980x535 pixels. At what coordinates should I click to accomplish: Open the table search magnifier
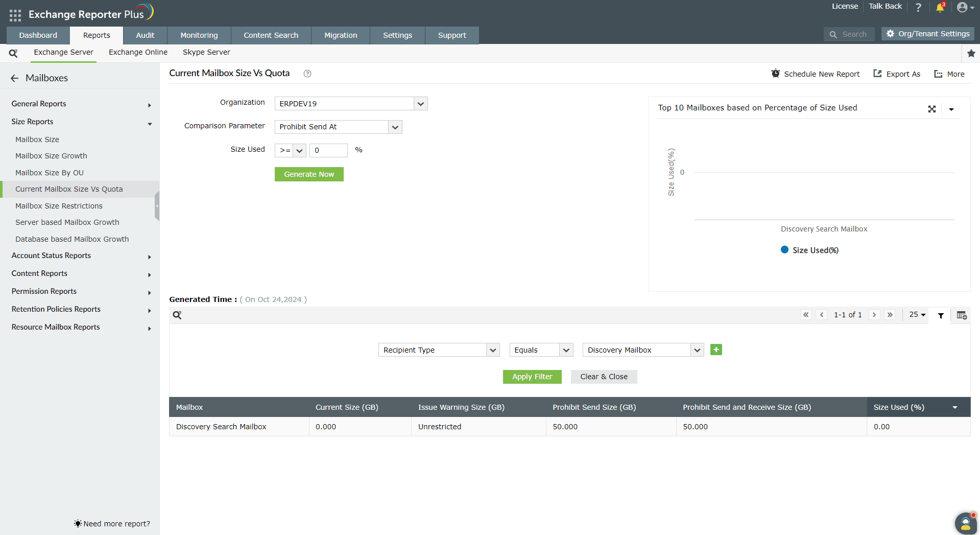177,315
